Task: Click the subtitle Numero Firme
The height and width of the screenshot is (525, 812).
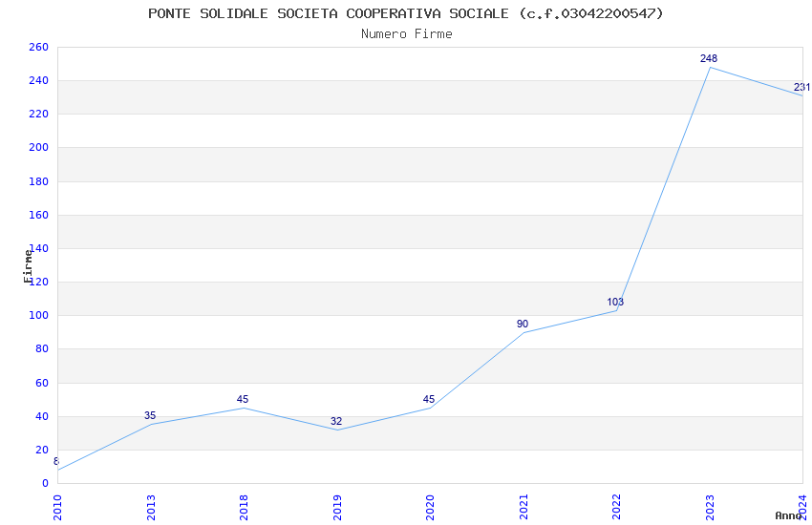Action: pos(407,34)
